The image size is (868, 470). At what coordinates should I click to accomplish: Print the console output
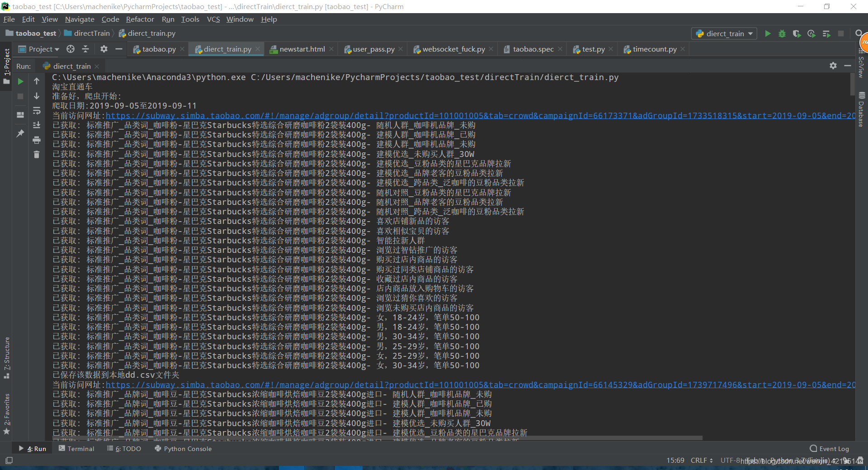click(37, 140)
